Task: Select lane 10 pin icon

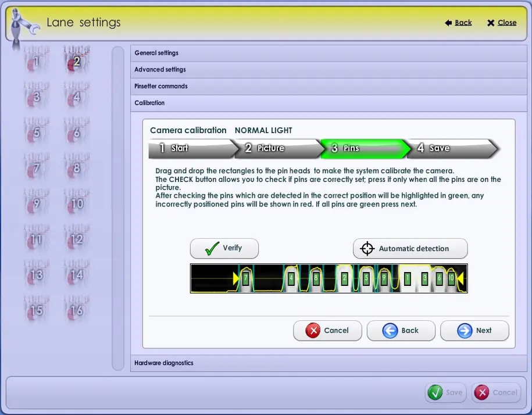Action: pyautogui.click(x=76, y=202)
